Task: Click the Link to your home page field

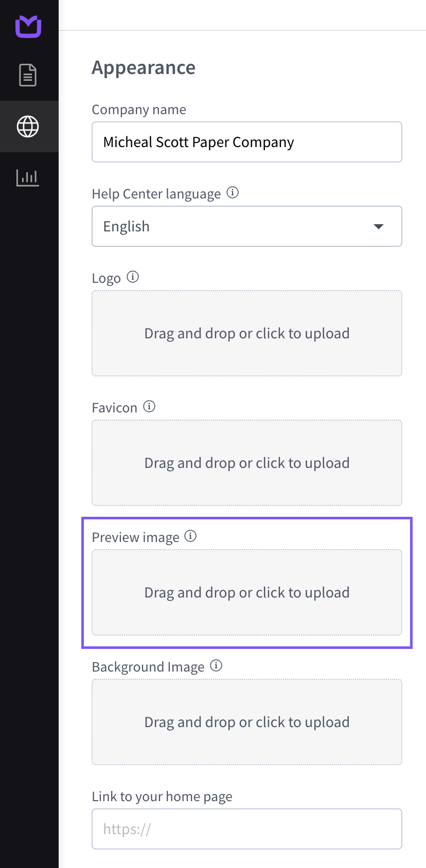Action: [247, 829]
